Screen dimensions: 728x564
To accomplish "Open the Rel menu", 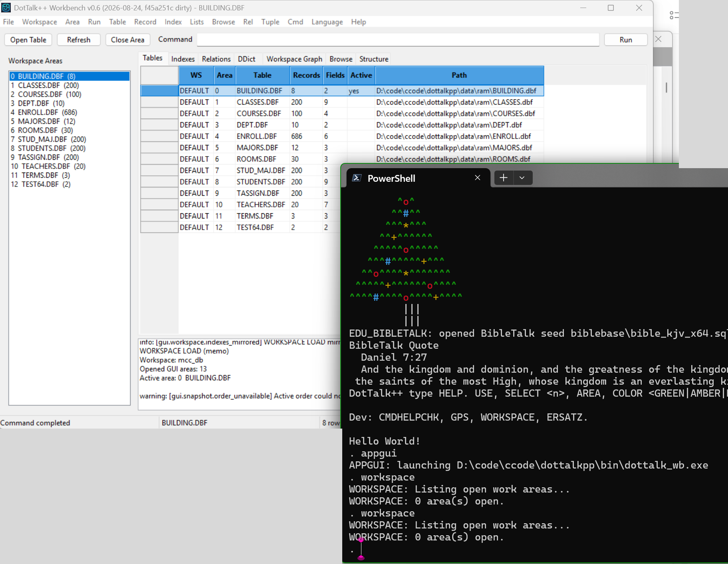I will point(248,22).
